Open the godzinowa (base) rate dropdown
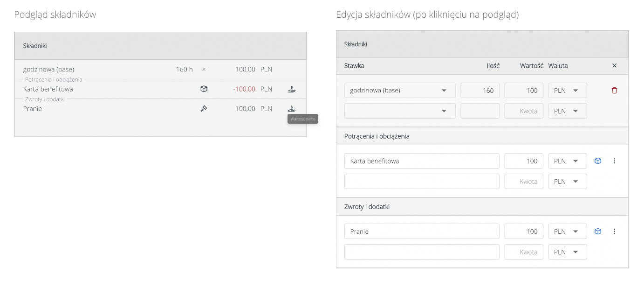This screenshot has width=644, height=281. (399, 90)
